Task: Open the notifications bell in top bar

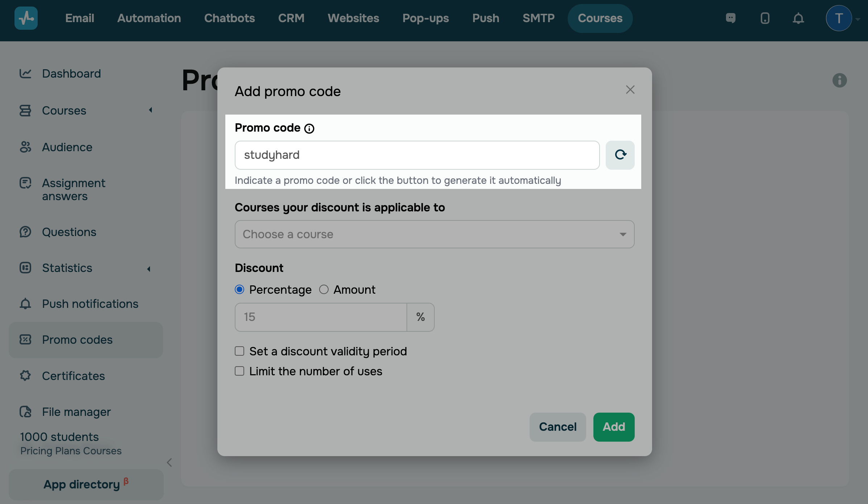Action: point(798,18)
